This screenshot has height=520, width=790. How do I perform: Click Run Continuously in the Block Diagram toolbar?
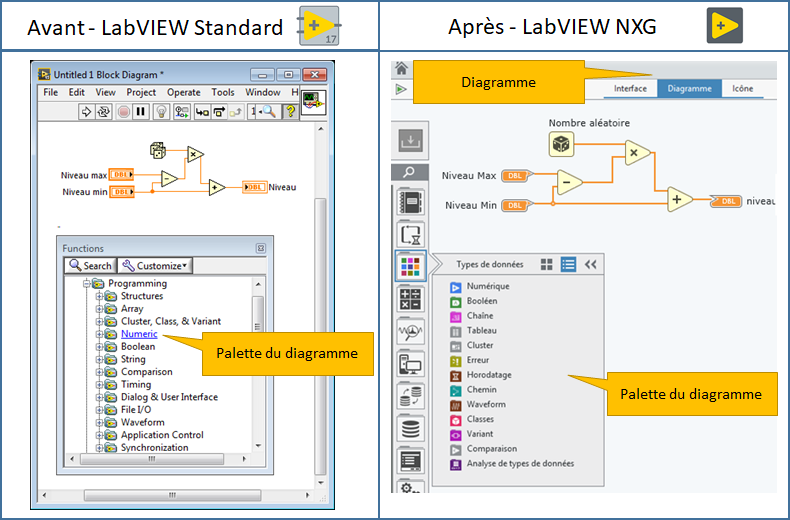click(x=103, y=111)
